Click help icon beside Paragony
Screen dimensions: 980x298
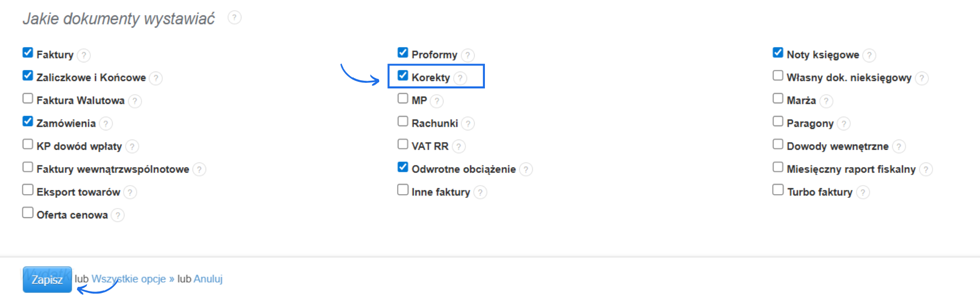844,124
